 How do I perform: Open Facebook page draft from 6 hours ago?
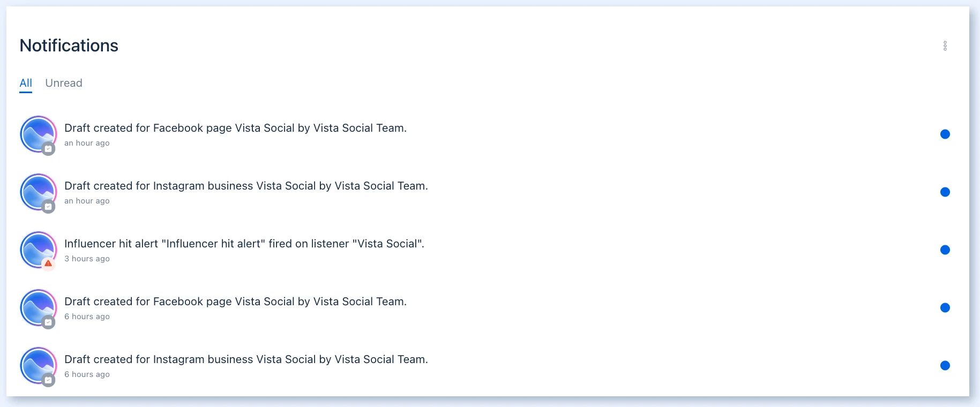point(235,302)
